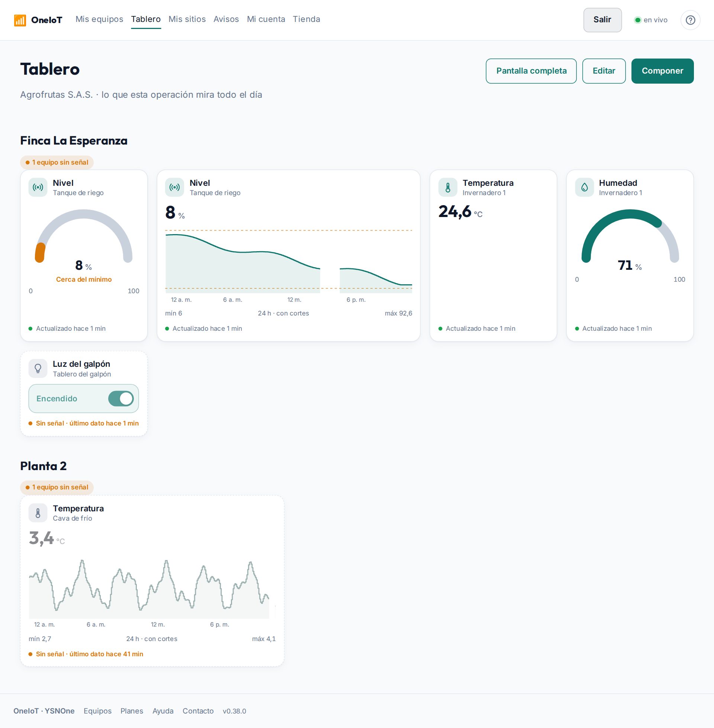
Task: Click the thermometer icon for Invernadero 1
Action: 448,187
